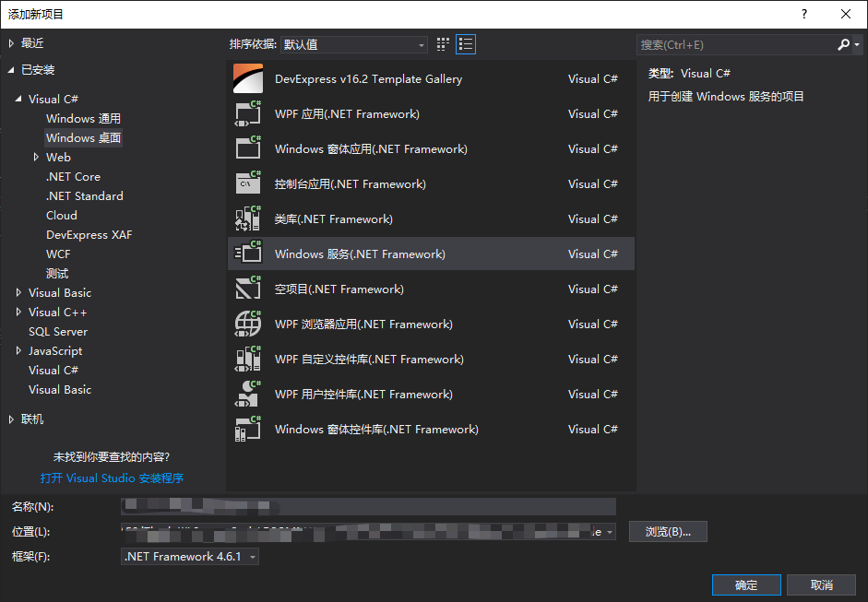The image size is (868, 602).
Task: Switch template list to small icons view
Action: 441,43
